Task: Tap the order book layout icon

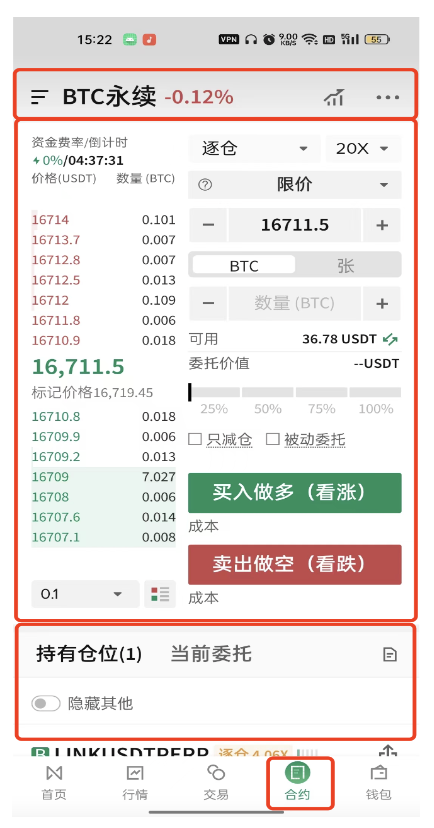Action: pyautogui.click(x=160, y=594)
